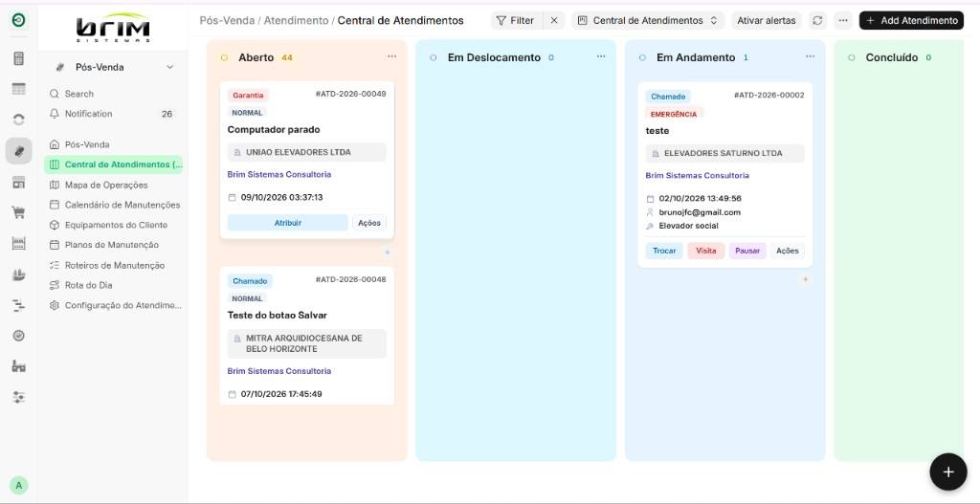The height and width of the screenshot is (504, 980).
Task: Click the floating black plus button
Action: pos(948,471)
